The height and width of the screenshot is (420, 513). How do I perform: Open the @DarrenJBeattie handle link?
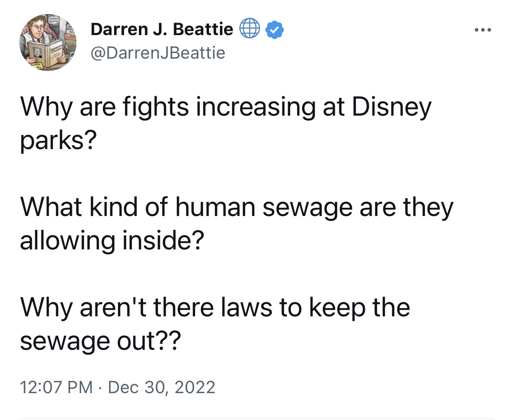(157, 53)
